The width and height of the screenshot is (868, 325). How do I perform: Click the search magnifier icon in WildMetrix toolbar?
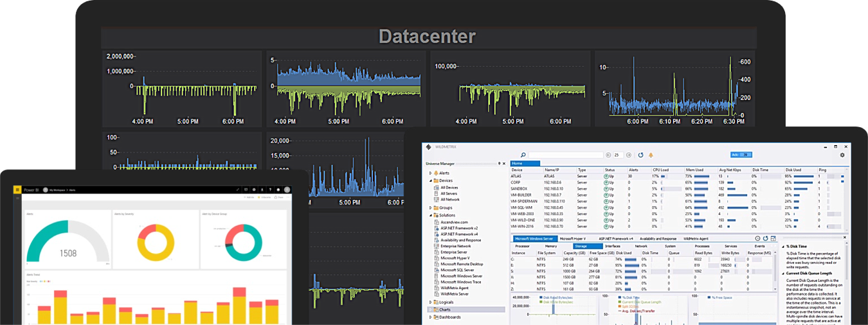click(x=523, y=155)
